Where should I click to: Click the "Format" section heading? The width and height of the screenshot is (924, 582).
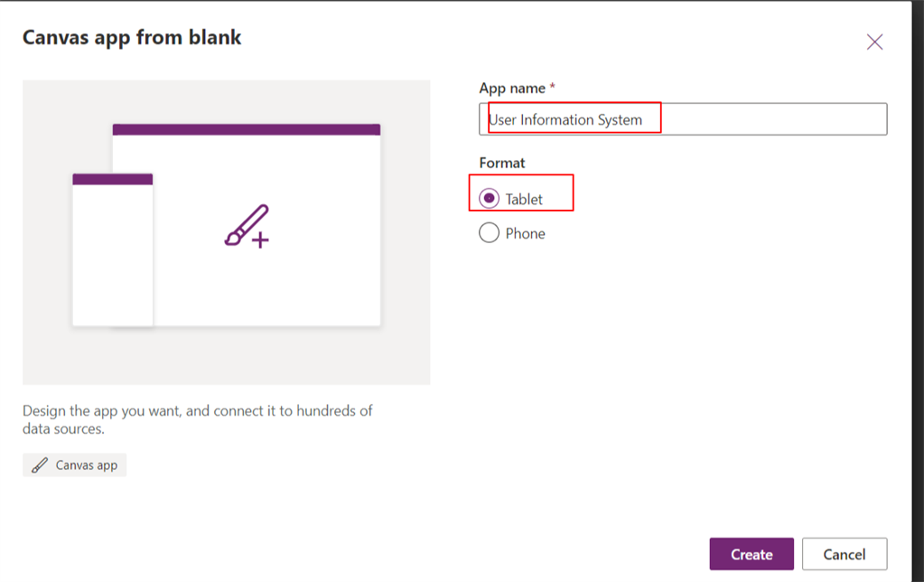tap(501, 163)
